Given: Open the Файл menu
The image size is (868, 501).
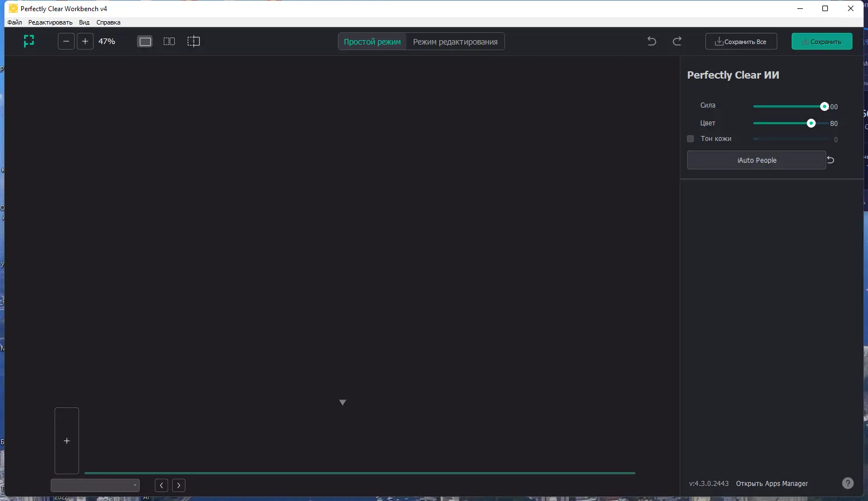Looking at the screenshot, I should click(x=15, y=22).
